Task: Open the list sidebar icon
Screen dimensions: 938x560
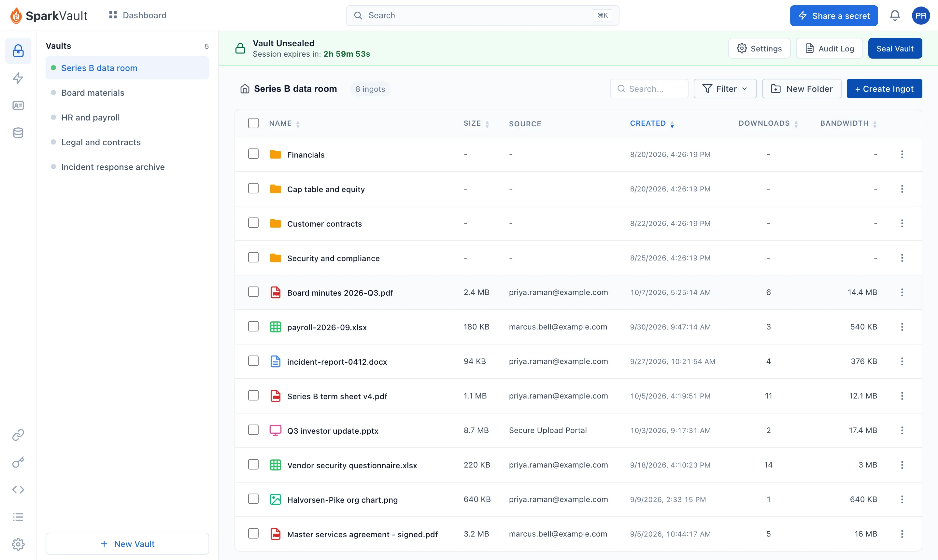Action: click(x=18, y=517)
